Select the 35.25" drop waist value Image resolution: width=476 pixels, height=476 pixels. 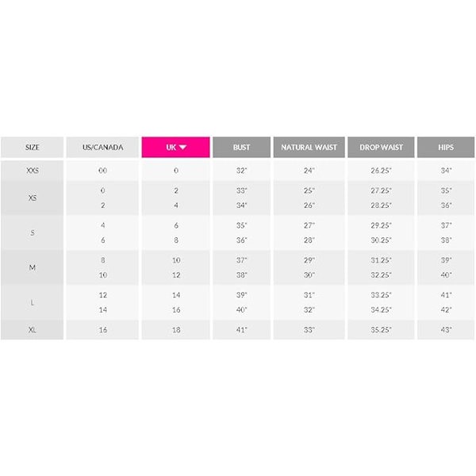381,329
